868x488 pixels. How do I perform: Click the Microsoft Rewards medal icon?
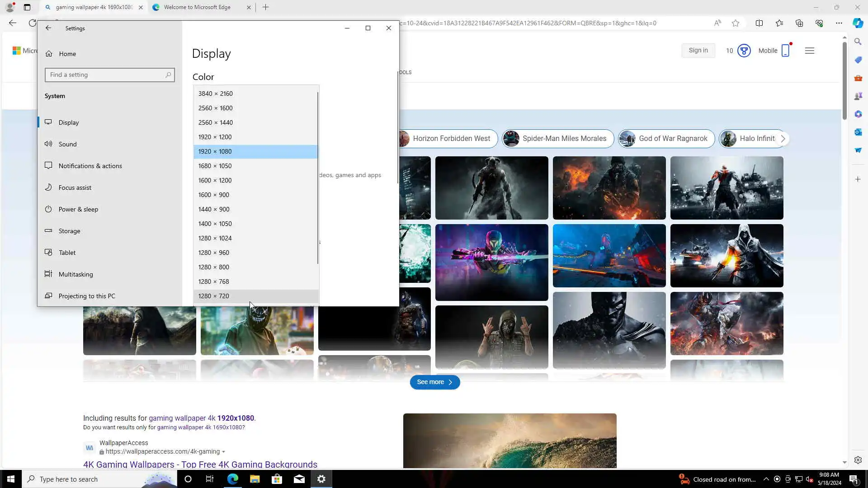744,51
